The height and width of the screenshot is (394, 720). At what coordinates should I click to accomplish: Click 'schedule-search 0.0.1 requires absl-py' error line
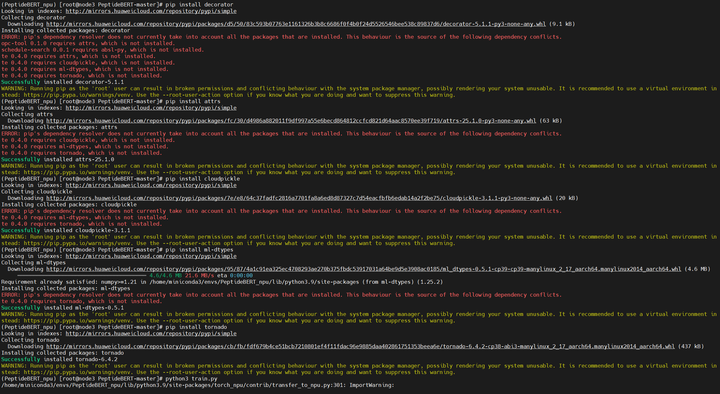(x=102, y=50)
